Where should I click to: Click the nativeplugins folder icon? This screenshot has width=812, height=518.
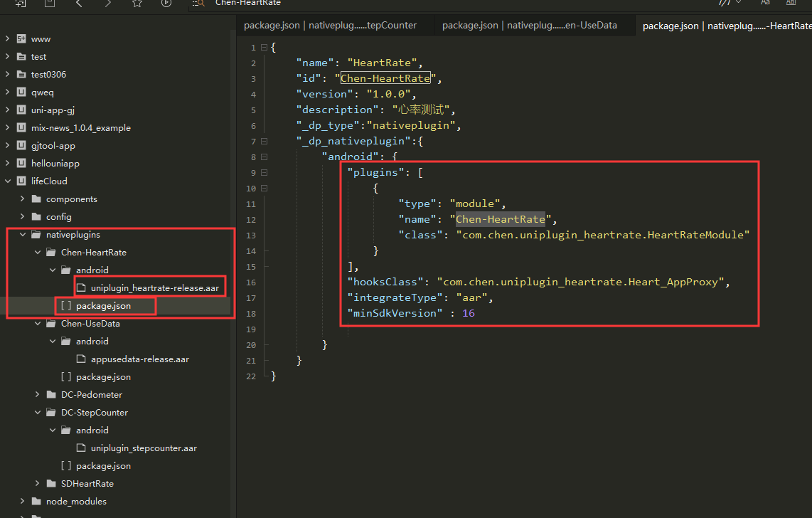[36, 235]
